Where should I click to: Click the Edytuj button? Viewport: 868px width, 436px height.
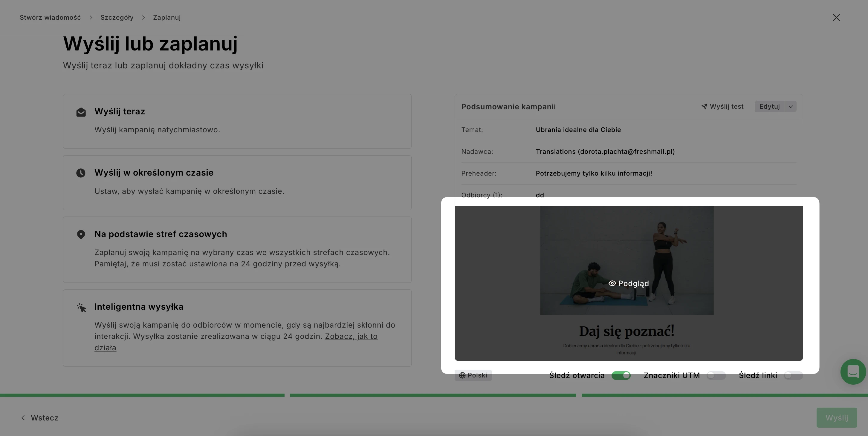coord(770,106)
